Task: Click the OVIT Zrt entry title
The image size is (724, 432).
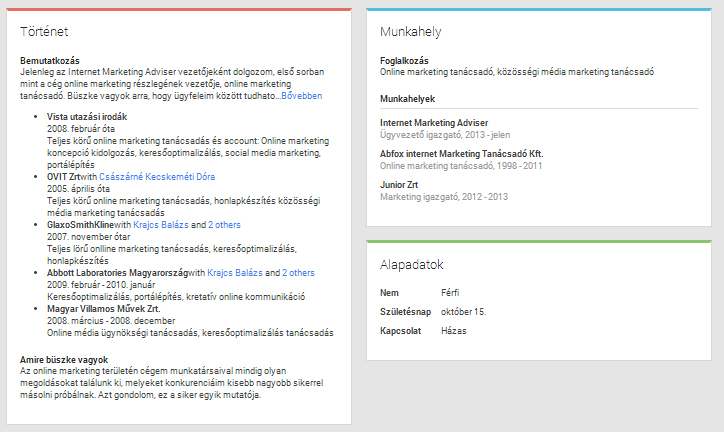Action: click(x=64, y=177)
